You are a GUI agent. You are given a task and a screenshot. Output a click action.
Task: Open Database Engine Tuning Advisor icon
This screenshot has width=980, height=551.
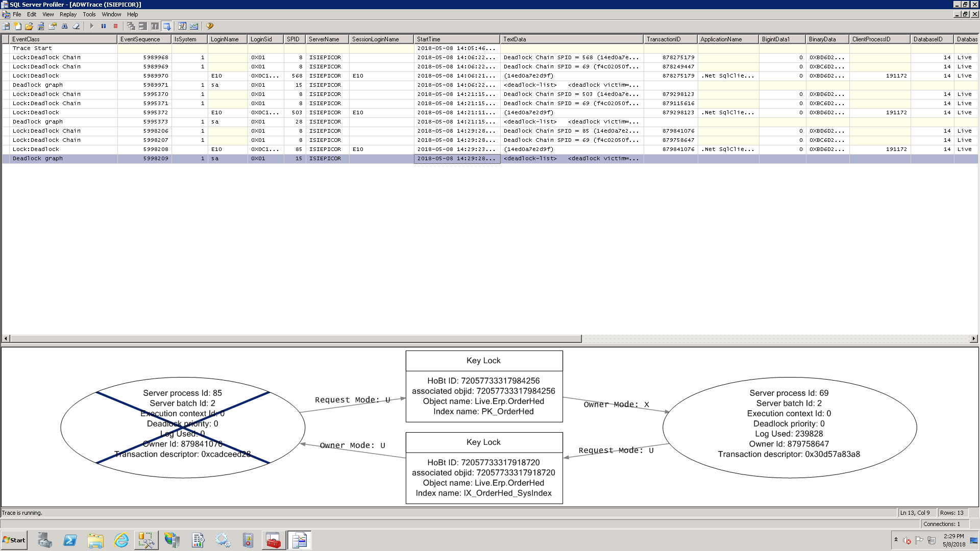tap(182, 26)
